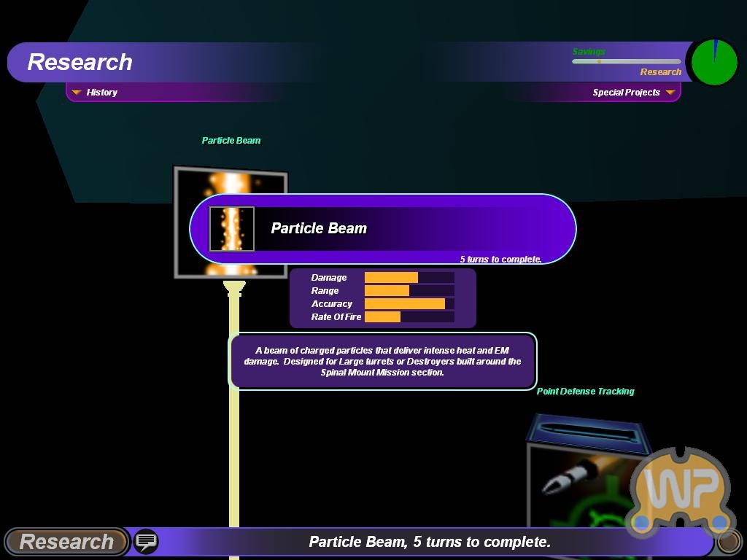Click the Particle Beam description text box
This screenshot has width=747, height=560.
pos(383,361)
